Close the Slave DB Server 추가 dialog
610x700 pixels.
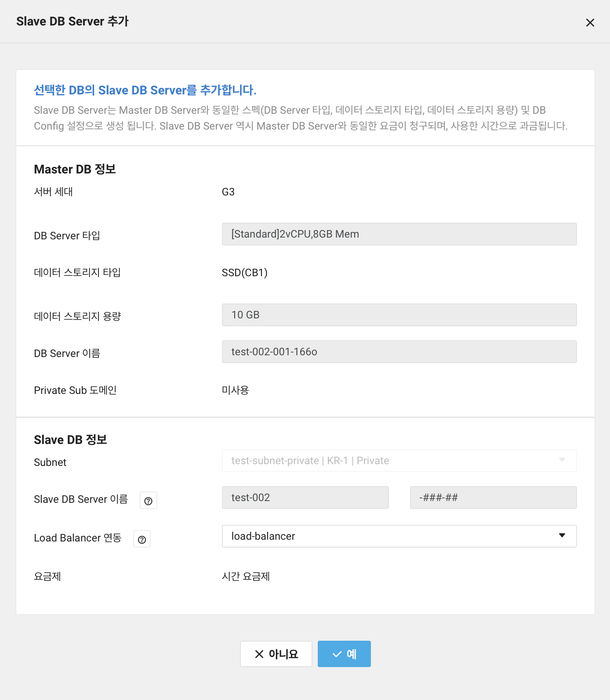coord(590,22)
